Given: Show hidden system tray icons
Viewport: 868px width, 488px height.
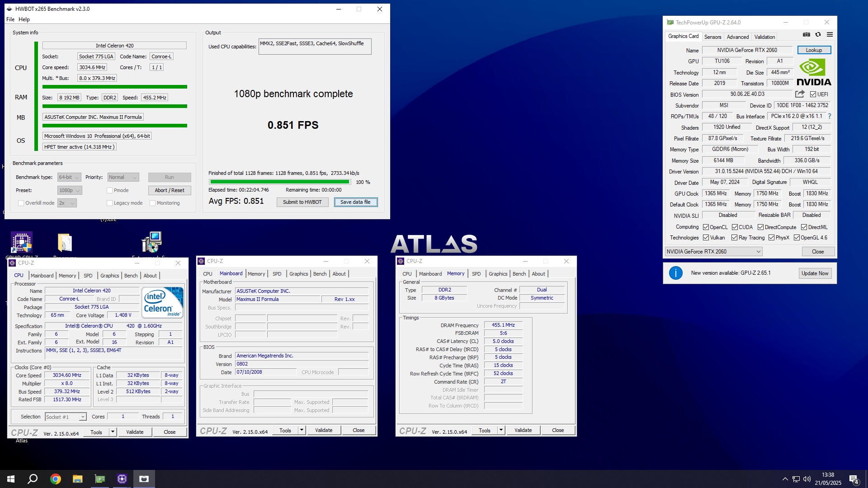Looking at the screenshot, I should click(x=785, y=479).
